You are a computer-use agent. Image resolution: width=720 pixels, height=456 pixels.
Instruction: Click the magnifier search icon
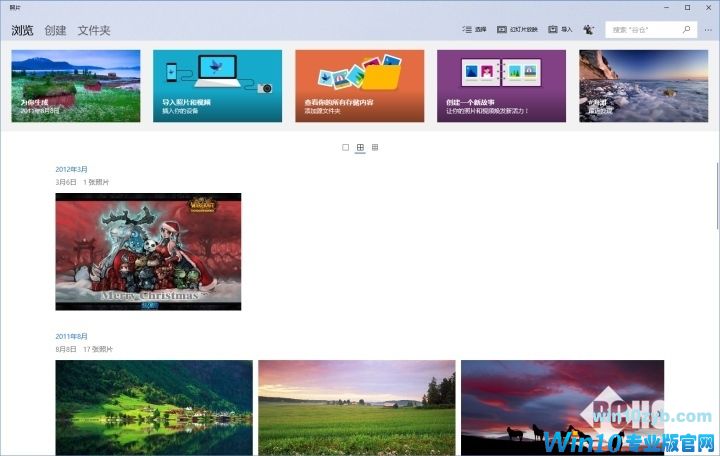686,30
